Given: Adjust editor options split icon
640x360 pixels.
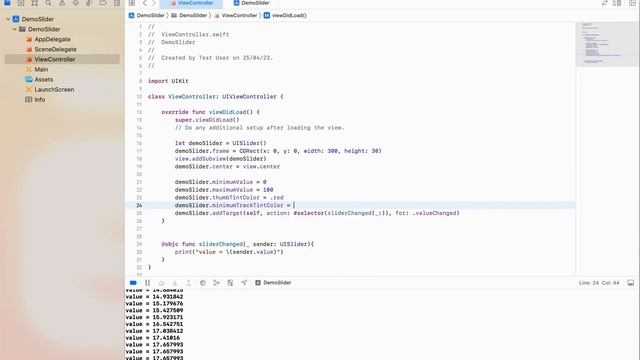Looking at the screenshot, I should click(618, 3).
